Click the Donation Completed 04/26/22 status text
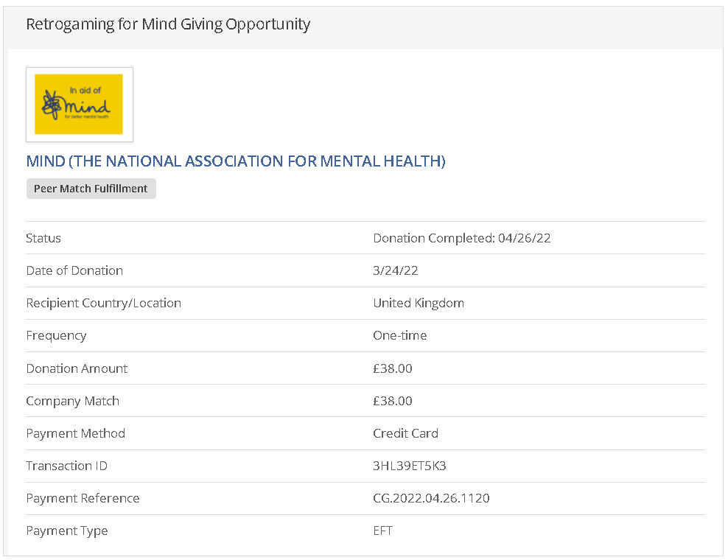728x560 pixels. [x=461, y=238]
